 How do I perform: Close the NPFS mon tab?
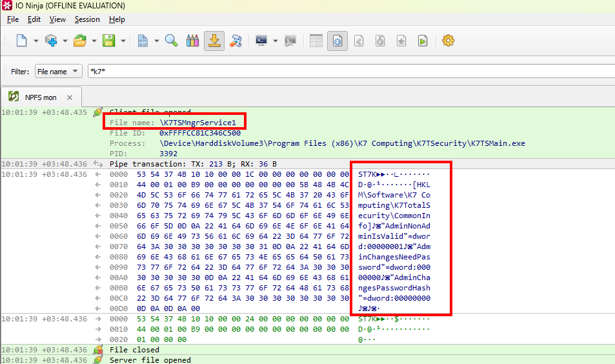[x=70, y=97]
